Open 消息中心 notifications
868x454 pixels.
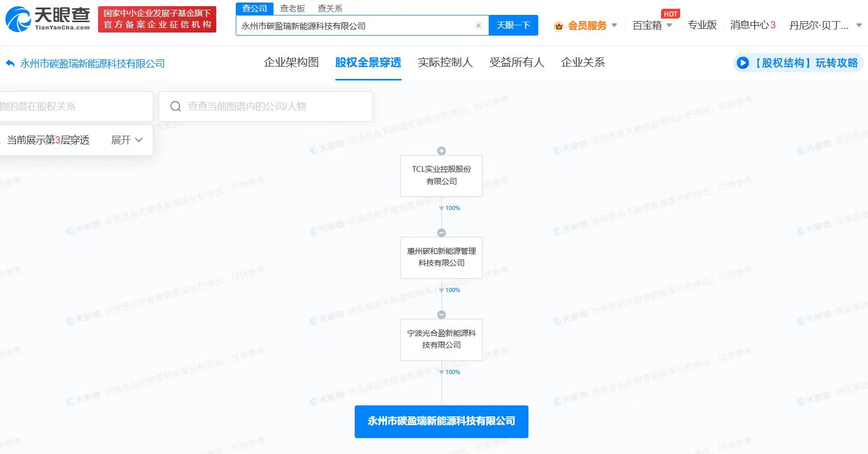[752, 25]
